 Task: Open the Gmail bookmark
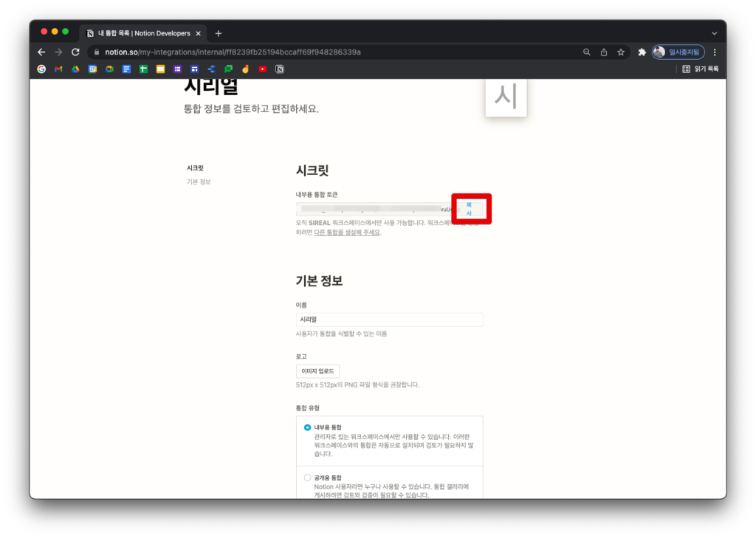pos(58,69)
